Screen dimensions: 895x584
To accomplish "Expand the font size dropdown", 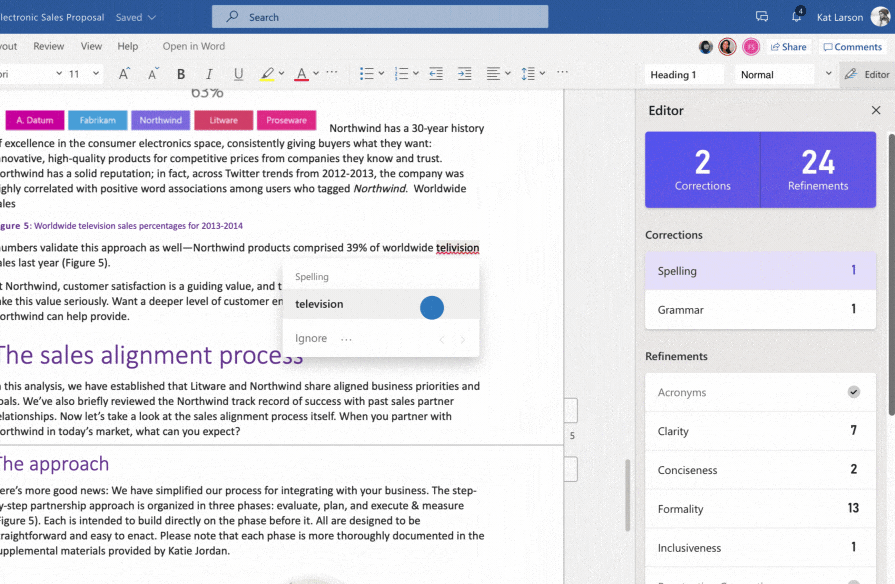I will click(x=96, y=74).
